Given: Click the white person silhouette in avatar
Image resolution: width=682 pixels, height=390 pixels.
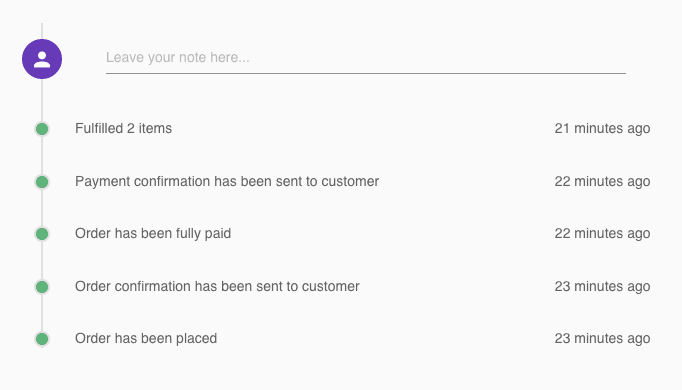Looking at the screenshot, I should pyautogui.click(x=42, y=59).
